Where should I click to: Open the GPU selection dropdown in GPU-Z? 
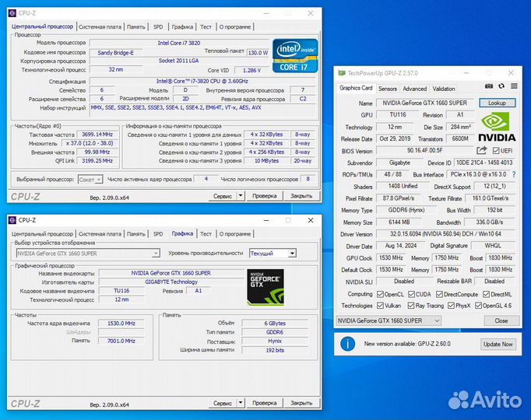coord(389,320)
